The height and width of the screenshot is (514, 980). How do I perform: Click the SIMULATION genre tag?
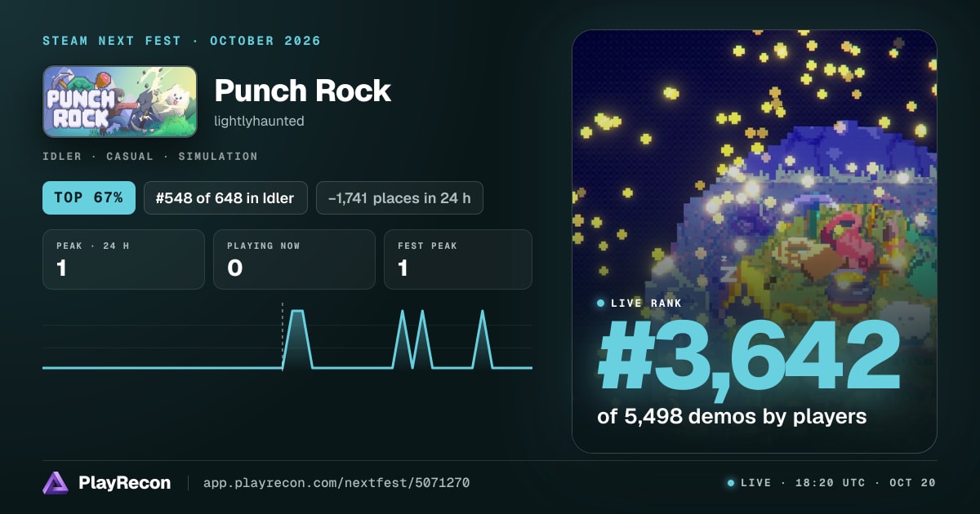[x=218, y=156]
